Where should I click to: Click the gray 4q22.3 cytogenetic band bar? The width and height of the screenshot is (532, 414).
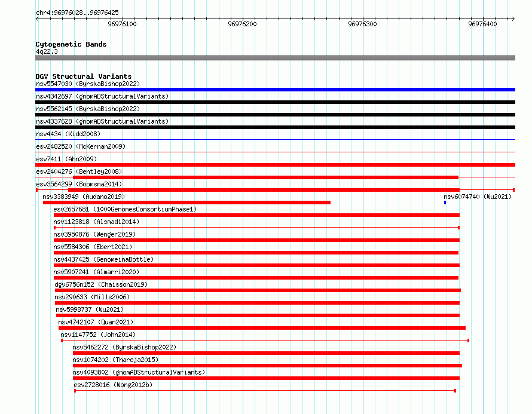tap(275, 58)
